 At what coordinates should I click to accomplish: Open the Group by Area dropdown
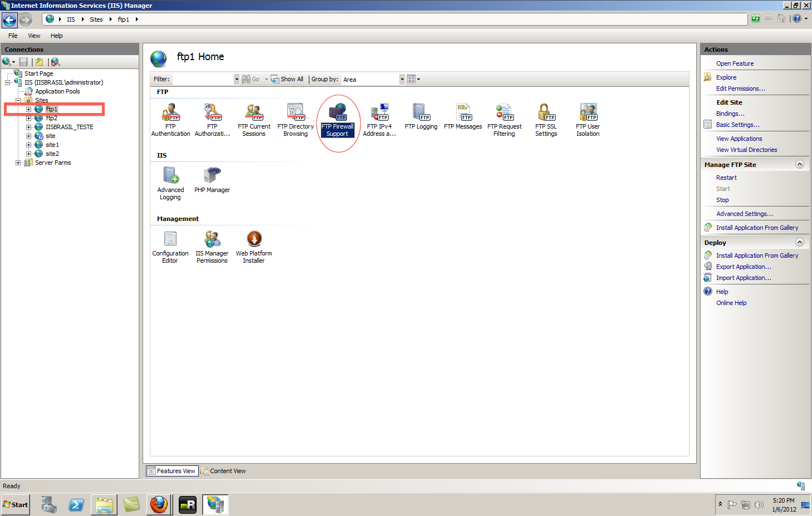pyautogui.click(x=402, y=80)
